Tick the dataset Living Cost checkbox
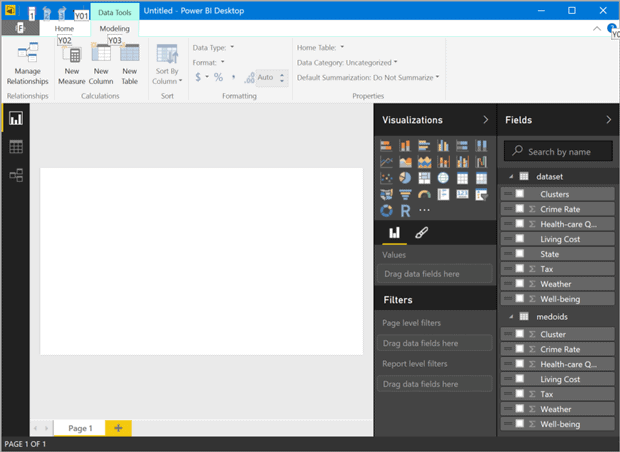620x452 pixels. click(520, 239)
